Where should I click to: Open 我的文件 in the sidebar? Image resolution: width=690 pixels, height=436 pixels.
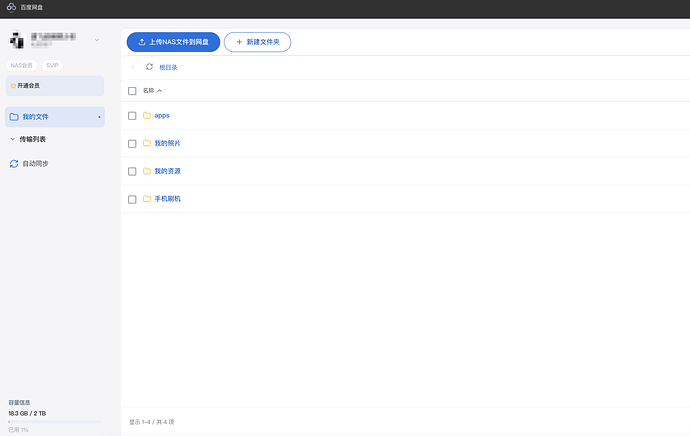[x=55, y=117]
